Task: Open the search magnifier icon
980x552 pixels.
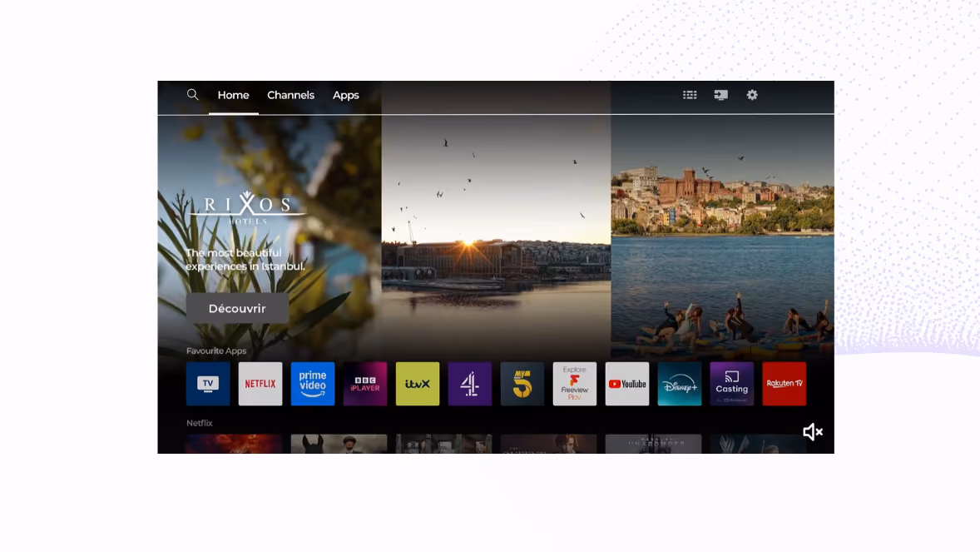Action: 192,95
